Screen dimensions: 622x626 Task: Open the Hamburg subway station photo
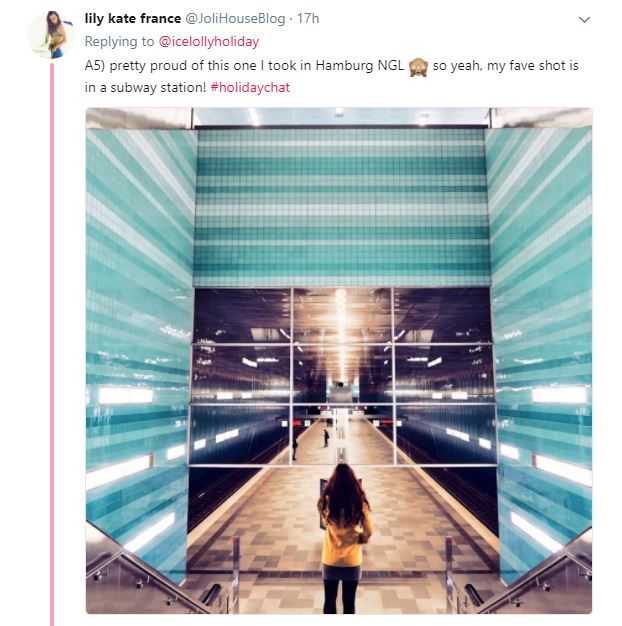pyautogui.click(x=339, y=361)
